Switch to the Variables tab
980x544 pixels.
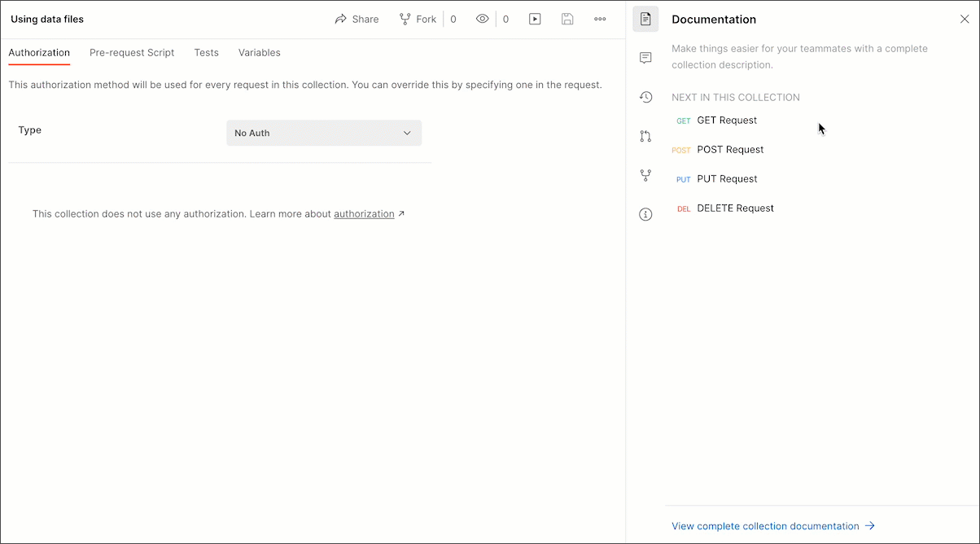pyautogui.click(x=260, y=52)
